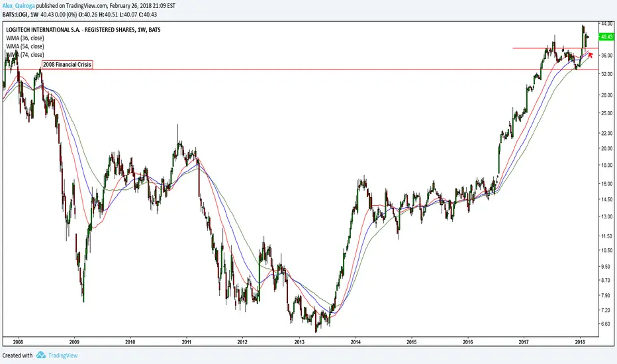The image size is (617, 364).
Task: Click the 22.00 price axis label
Action: pos(607,134)
